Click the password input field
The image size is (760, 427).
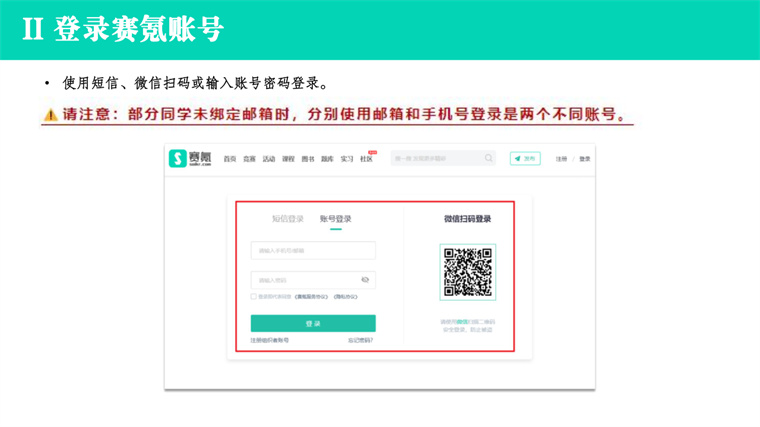click(x=303, y=280)
